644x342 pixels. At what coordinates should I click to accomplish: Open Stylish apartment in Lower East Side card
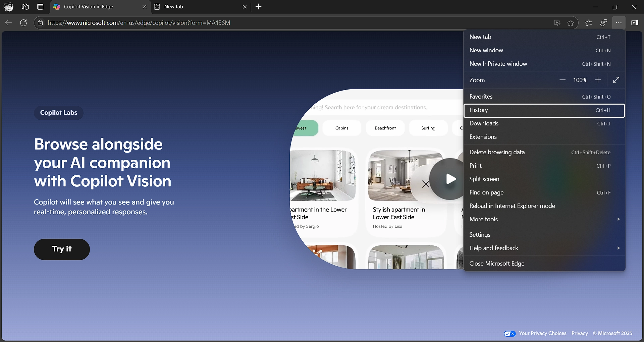(x=406, y=193)
